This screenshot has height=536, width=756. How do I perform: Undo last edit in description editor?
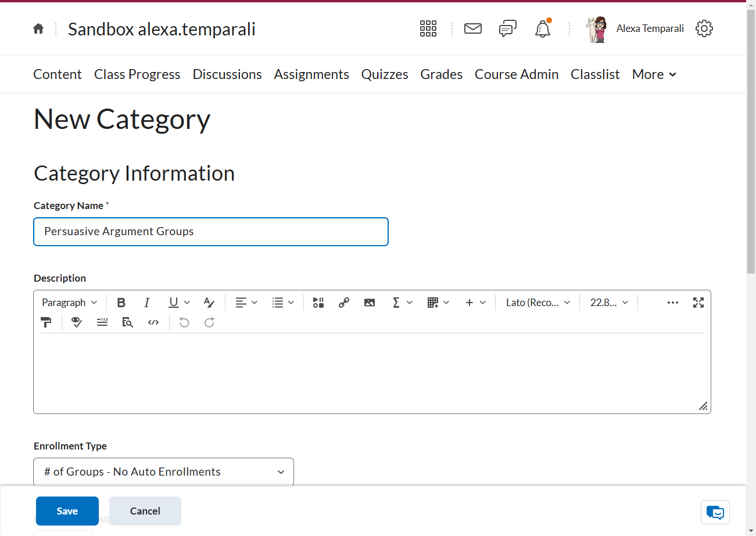tap(184, 322)
